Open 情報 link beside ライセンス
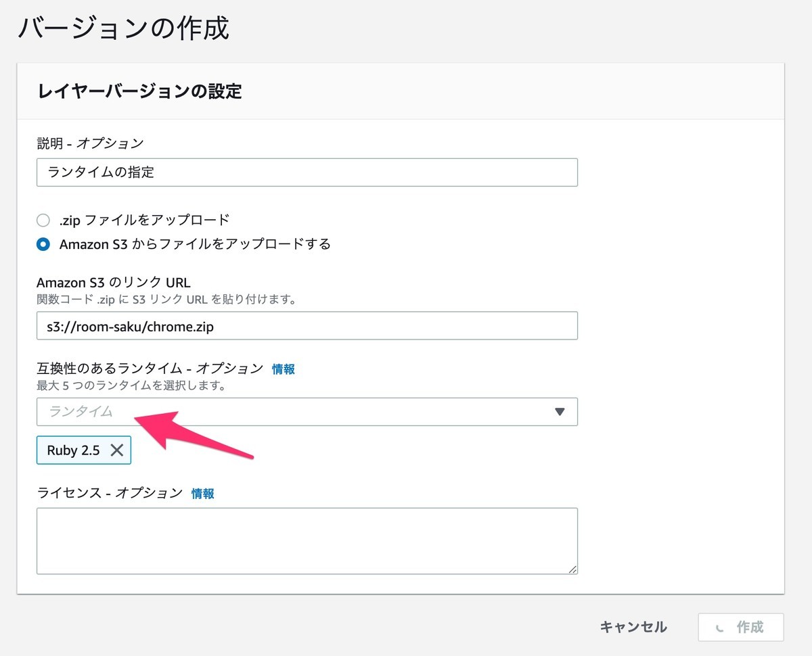Image resolution: width=812 pixels, height=656 pixels. [203, 494]
